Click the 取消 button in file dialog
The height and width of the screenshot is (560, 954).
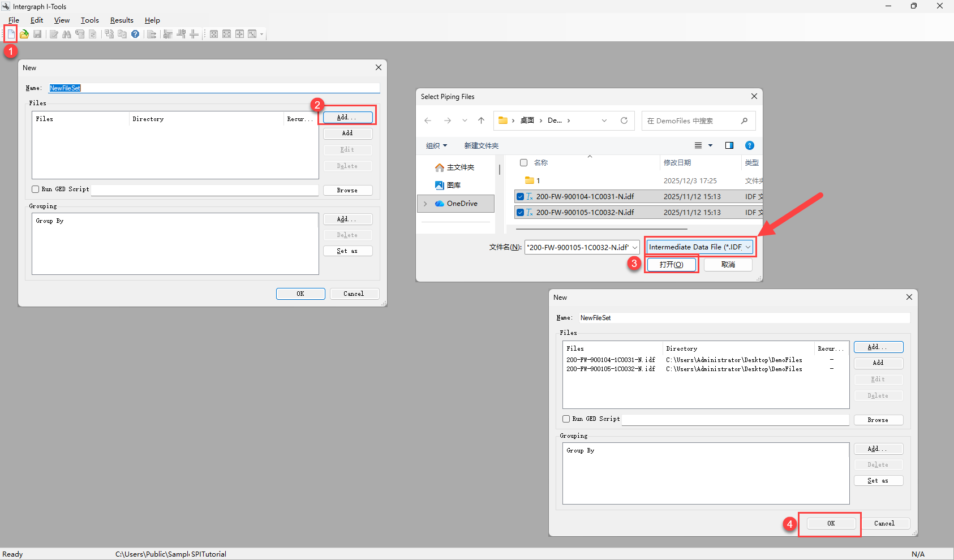pos(728,265)
